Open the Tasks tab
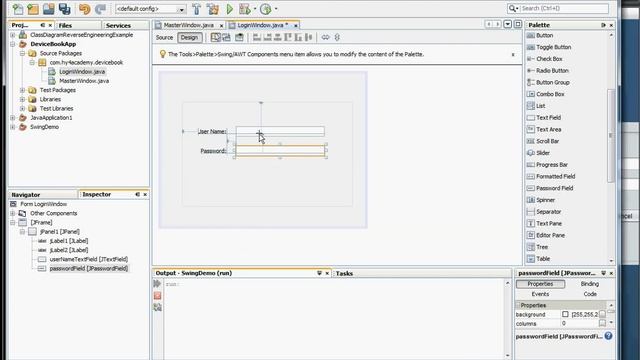 344,273
